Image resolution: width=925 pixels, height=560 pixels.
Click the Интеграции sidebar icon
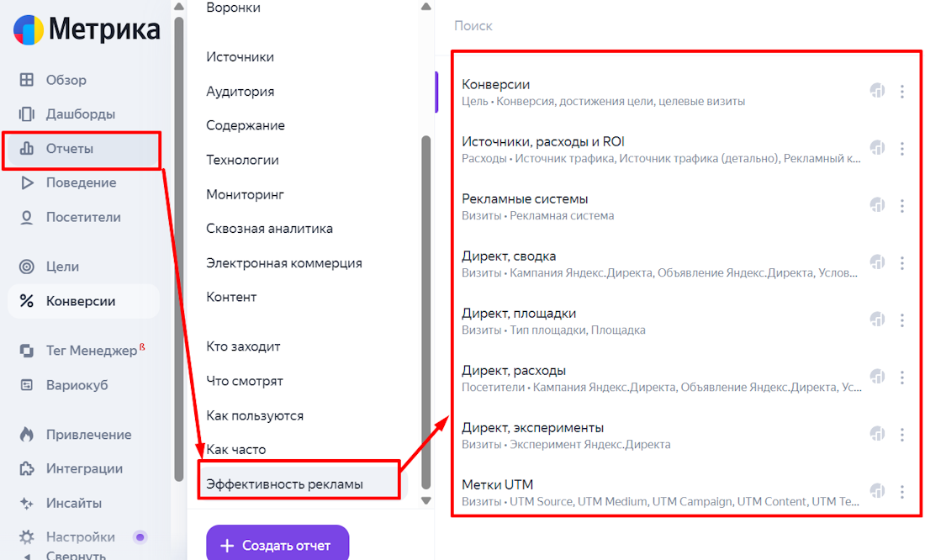pyautogui.click(x=25, y=468)
